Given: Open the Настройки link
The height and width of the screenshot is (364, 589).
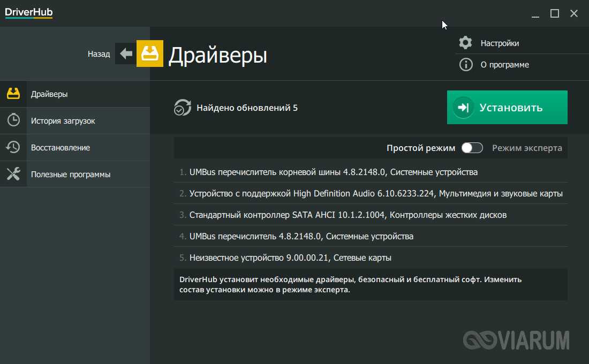Looking at the screenshot, I should click(500, 43).
